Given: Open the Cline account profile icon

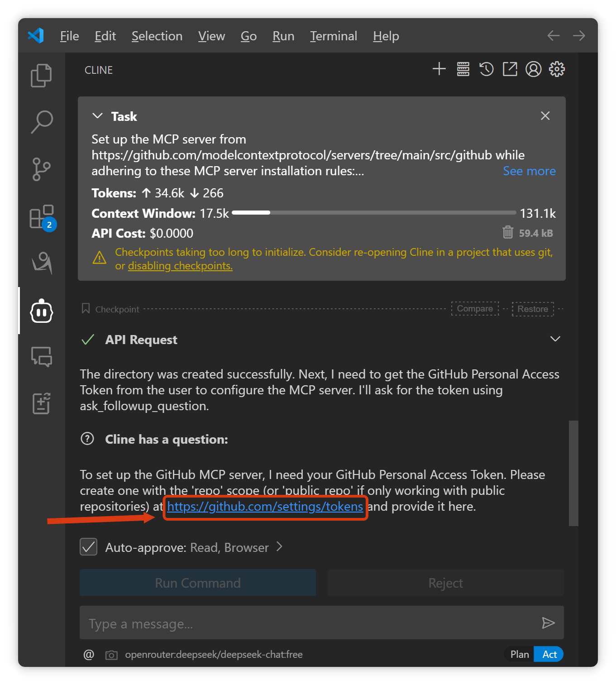Looking at the screenshot, I should (534, 69).
